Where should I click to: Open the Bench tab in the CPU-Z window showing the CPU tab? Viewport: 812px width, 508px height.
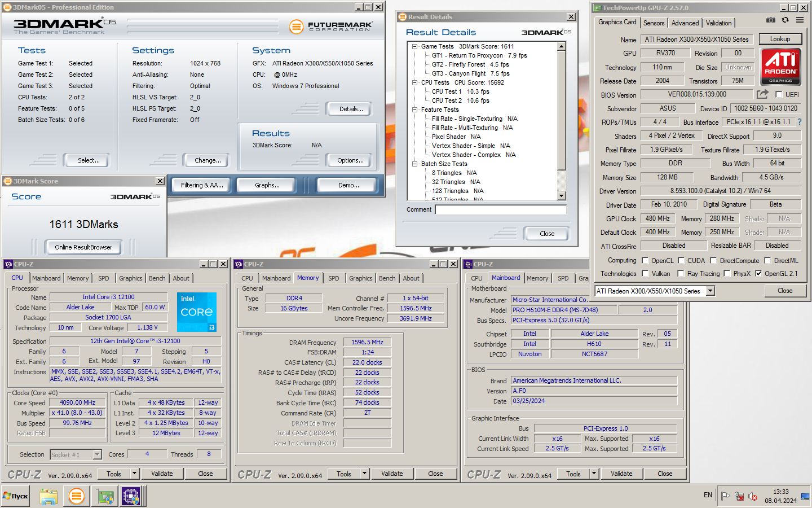157,278
